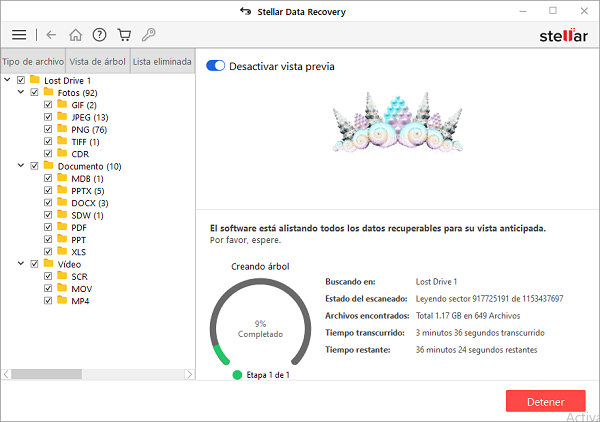Viewport: 600px width, 422px height.
Task: Uncheck the PPT checkbox
Action: (x=48, y=239)
